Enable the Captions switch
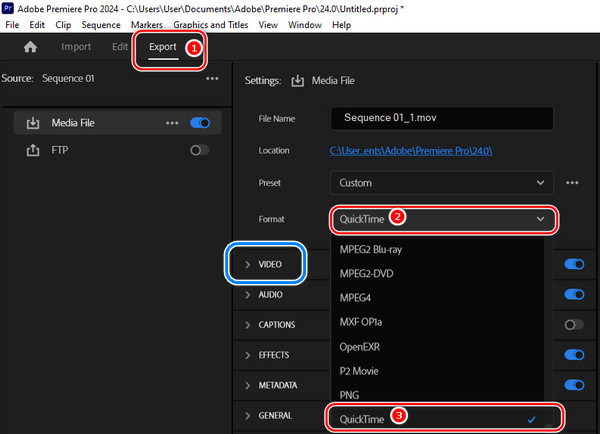Viewport: 600px width, 434px height. pos(574,325)
